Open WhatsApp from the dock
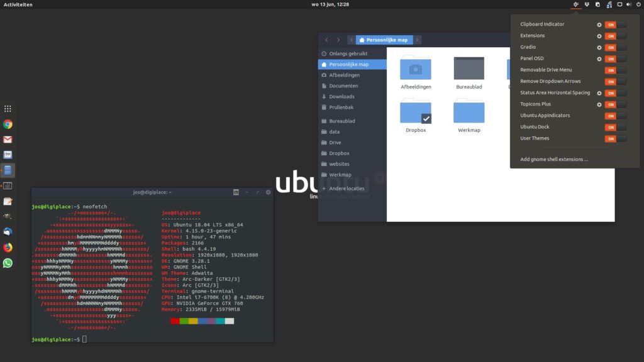Image resolution: width=644 pixels, height=362 pixels. pyautogui.click(x=8, y=263)
